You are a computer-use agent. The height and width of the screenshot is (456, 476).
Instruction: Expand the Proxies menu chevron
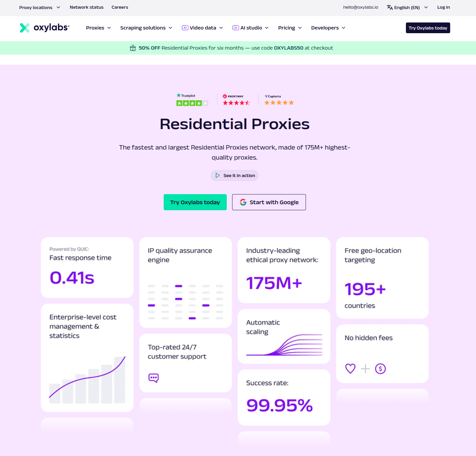pyautogui.click(x=109, y=28)
